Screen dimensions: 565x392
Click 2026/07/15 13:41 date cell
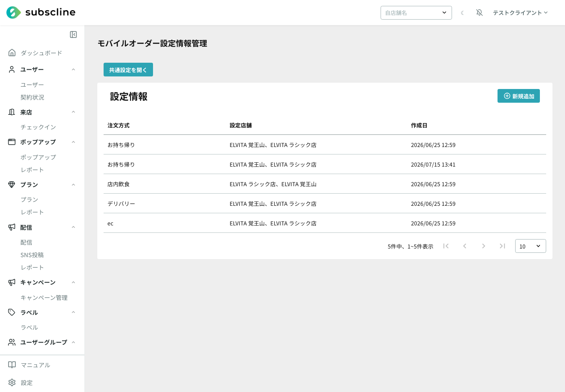click(x=433, y=165)
